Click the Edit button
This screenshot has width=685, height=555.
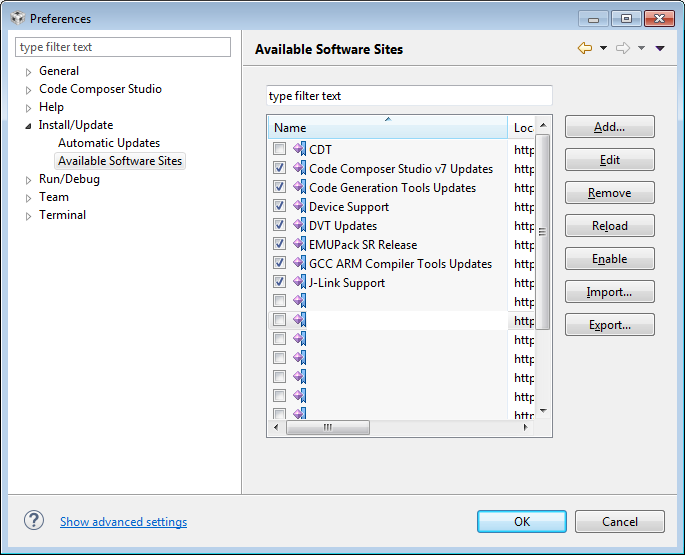[609, 160]
